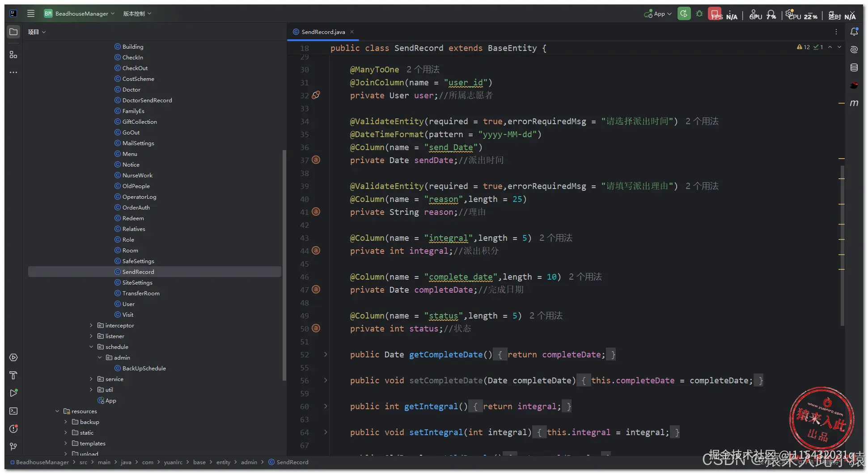Open editor tab options menu
868x474 pixels.
point(836,32)
